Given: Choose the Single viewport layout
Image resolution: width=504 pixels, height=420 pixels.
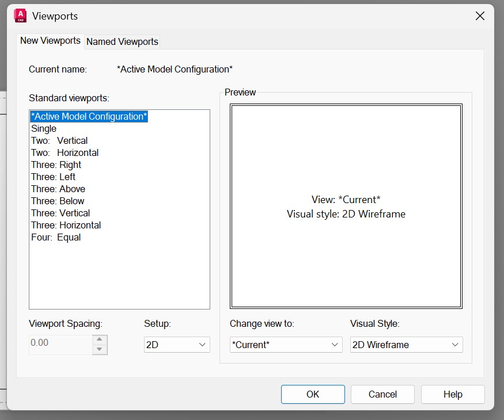Looking at the screenshot, I should [x=44, y=128].
